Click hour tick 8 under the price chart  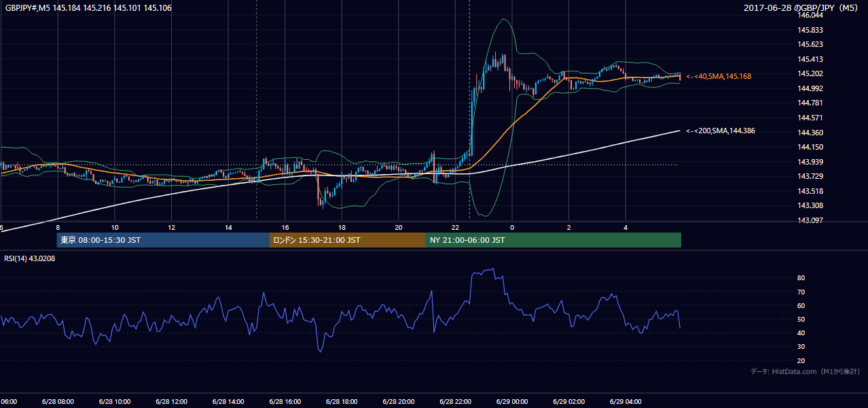(58, 228)
